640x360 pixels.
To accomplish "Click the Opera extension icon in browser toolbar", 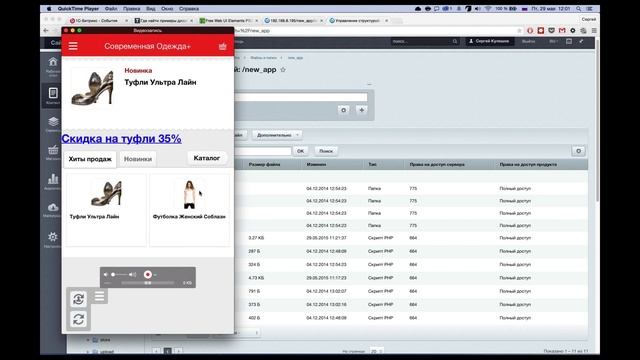I will 530,31.
